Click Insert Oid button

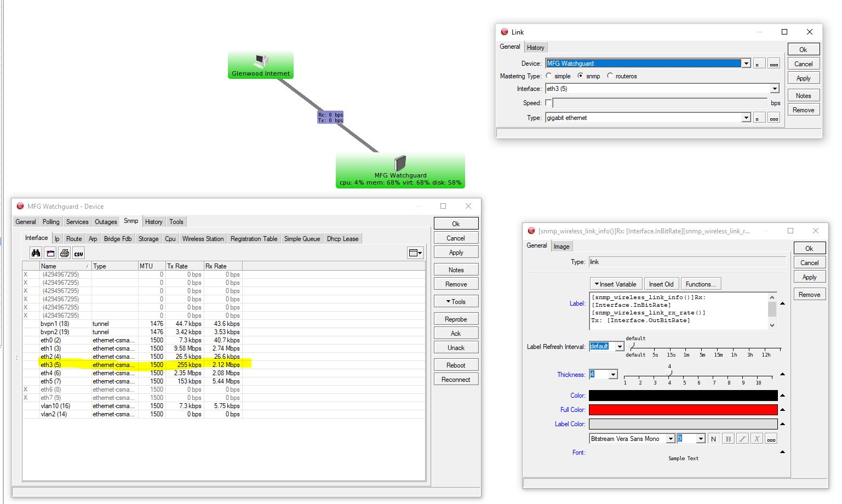[661, 284]
